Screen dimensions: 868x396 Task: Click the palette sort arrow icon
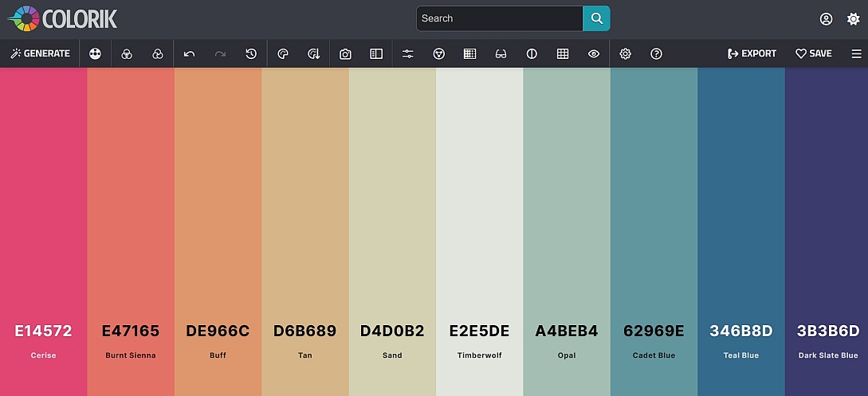click(x=314, y=53)
